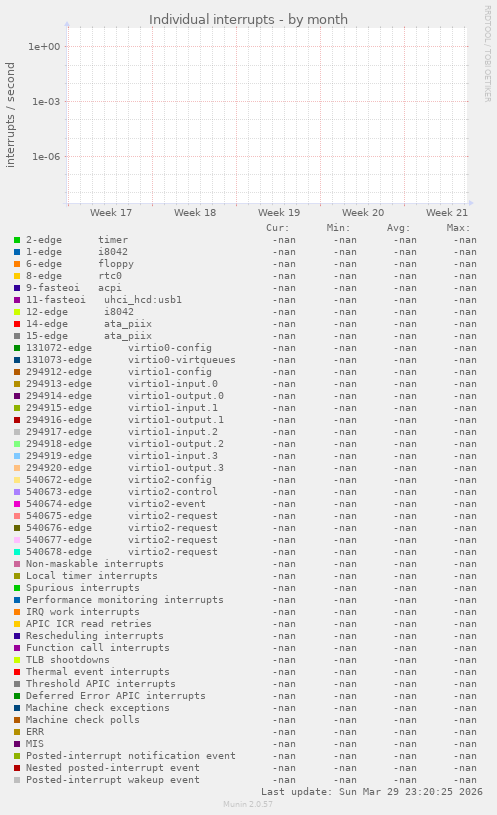
Task: Click the yellow swatch beside TLB shootdowns
Action: click(17, 660)
